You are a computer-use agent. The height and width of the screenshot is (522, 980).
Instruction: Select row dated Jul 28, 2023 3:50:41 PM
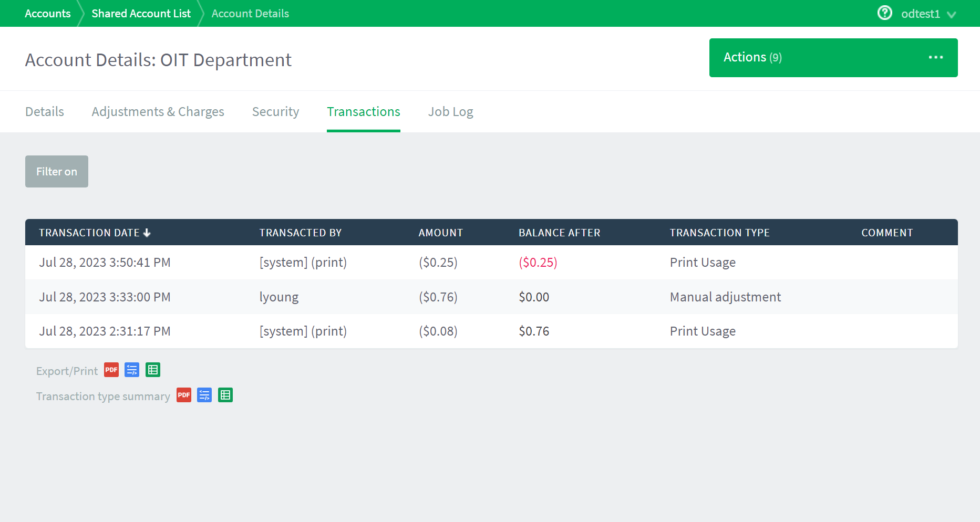(491, 263)
